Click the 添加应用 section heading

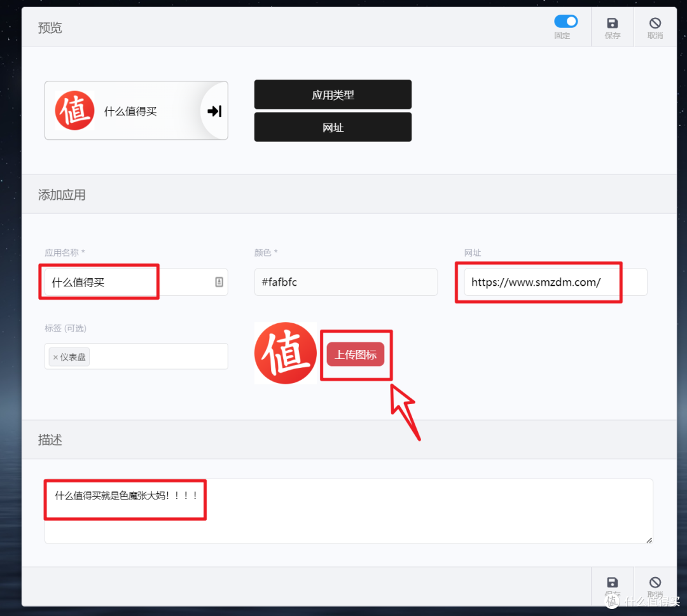[62, 195]
